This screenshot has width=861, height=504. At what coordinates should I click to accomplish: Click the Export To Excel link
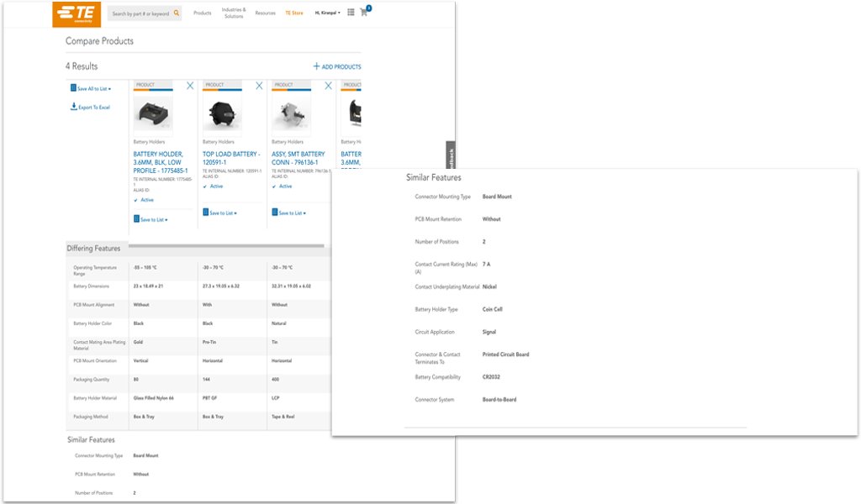(94, 106)
